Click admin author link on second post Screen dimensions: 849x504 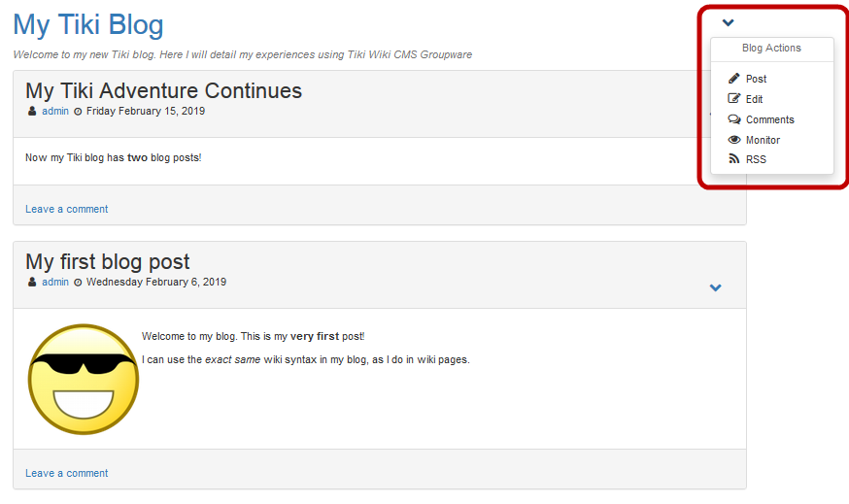[55, 283]
